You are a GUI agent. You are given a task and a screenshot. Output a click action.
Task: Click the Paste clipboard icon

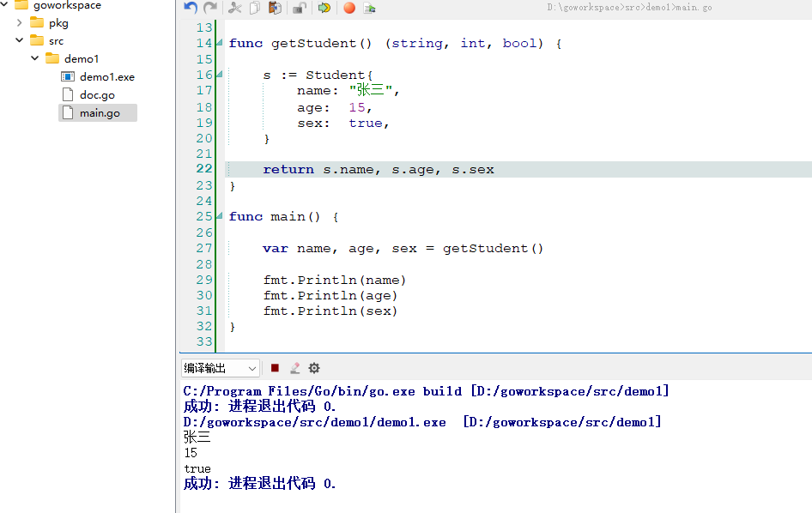tap(275, 8)
